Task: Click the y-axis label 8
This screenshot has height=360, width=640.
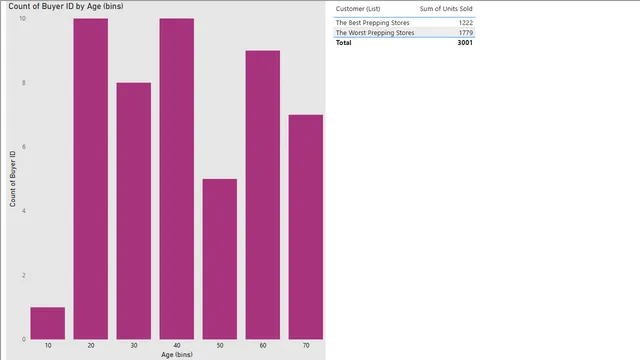Action: point(24,83)
